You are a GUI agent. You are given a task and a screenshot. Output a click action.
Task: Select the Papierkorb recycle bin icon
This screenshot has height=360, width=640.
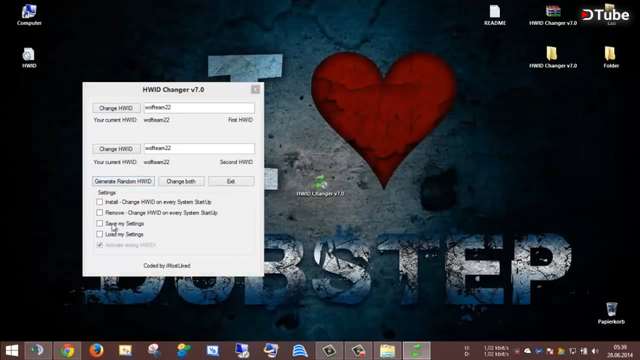[611, 313]
